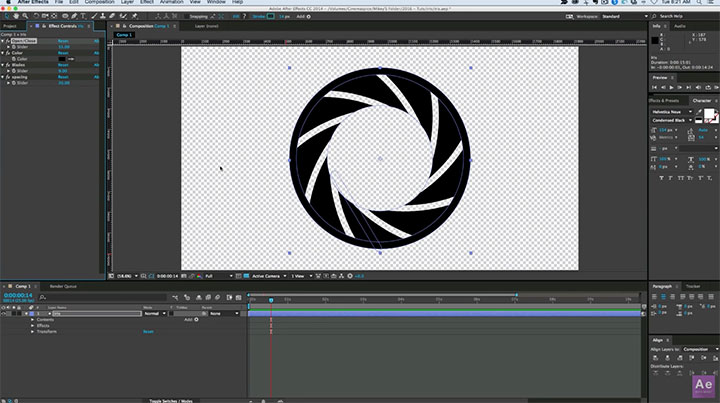720x403 pixels.
Task: Click the Composition Mini-Flowchart icon in timeline
Action: (x=175, y=297)
